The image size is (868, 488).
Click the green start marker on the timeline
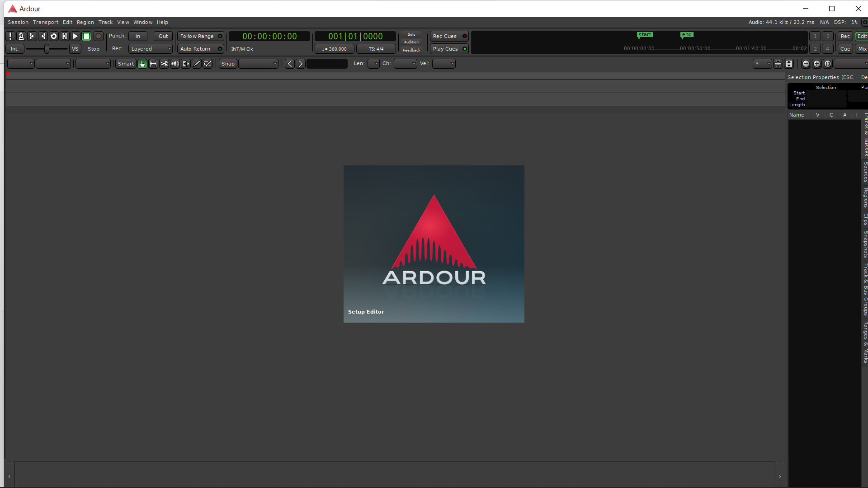click(645, 35)
